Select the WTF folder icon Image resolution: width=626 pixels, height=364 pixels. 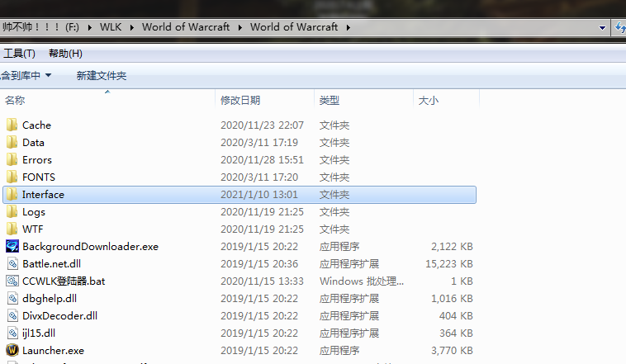12,229
